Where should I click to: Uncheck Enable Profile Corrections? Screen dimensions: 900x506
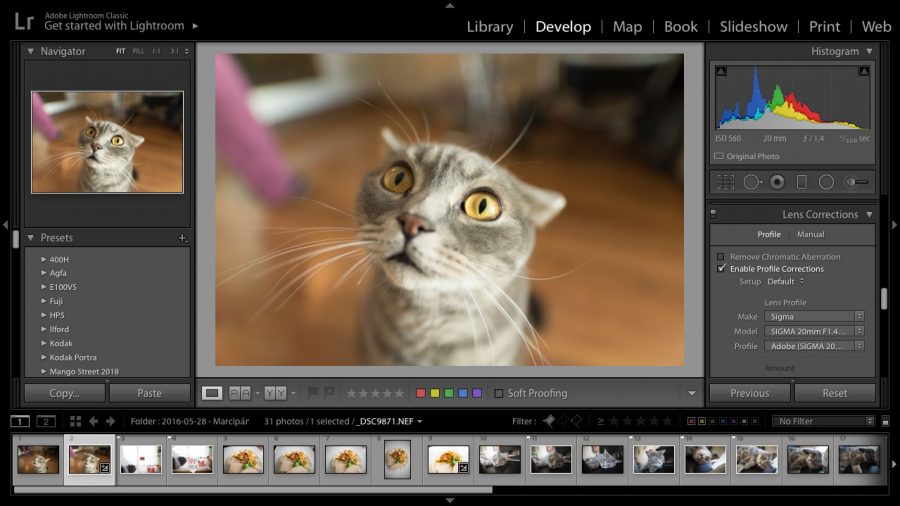(721, 269)
